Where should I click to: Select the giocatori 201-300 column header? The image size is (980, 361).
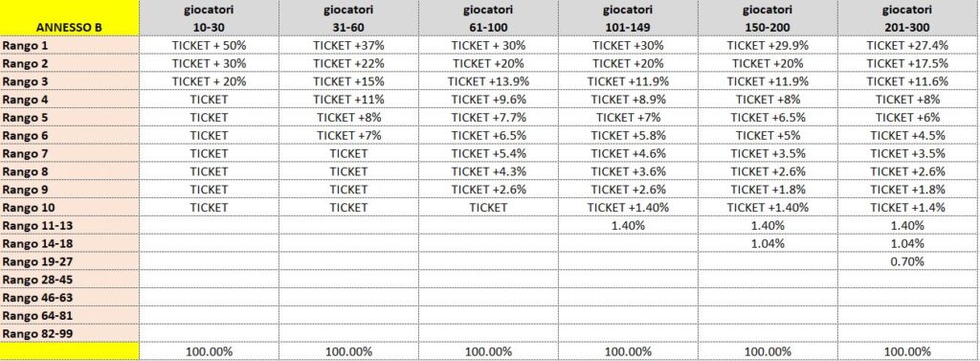[907, 18]
